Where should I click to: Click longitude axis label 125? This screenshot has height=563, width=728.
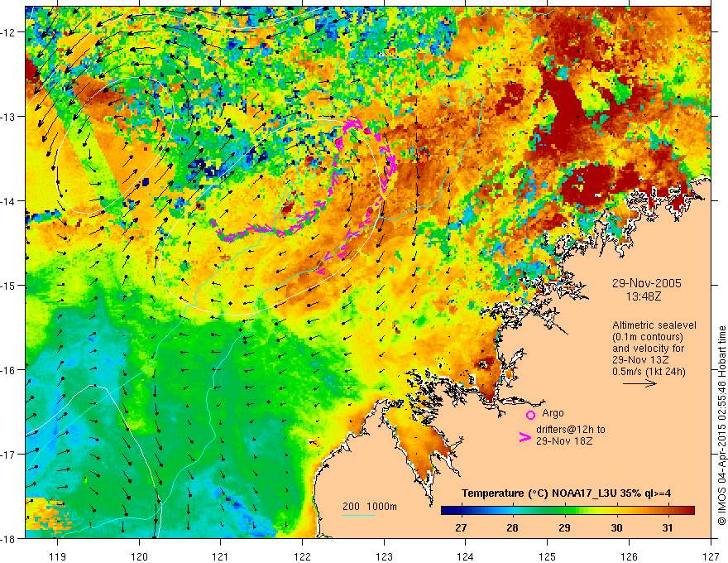pyautogui.click(x=548, y=556)
